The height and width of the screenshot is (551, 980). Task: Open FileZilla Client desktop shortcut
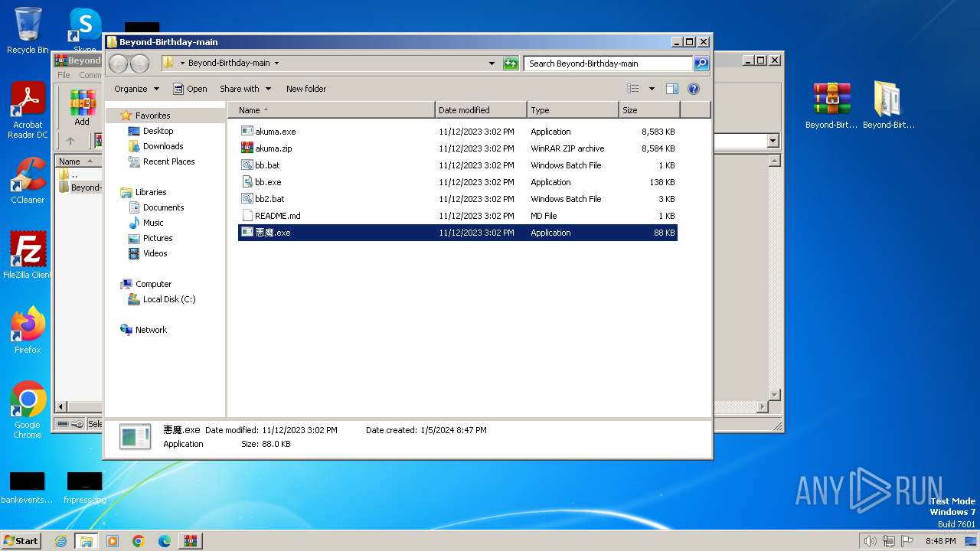point(28,255)
